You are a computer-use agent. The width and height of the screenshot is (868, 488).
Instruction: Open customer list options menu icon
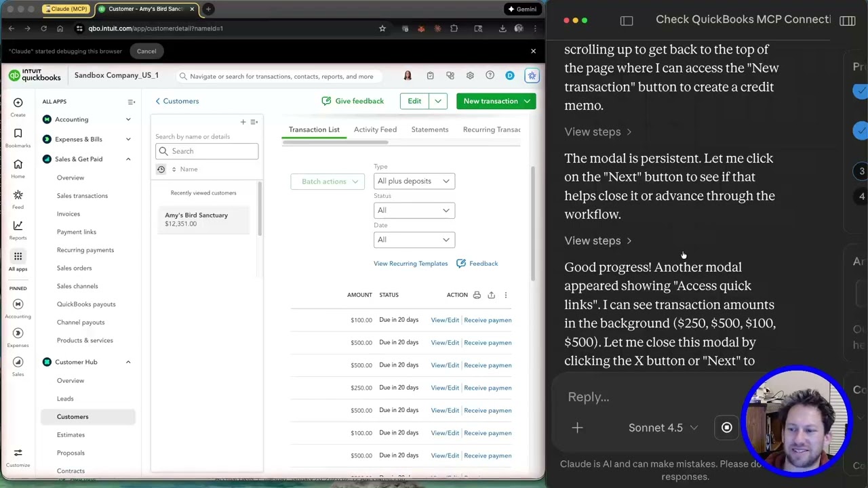point(254,122)
